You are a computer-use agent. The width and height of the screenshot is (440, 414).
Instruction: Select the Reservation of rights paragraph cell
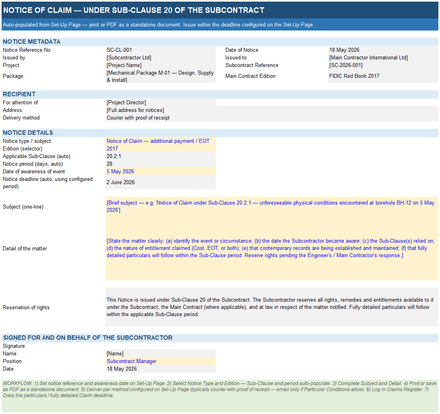tap(272, 307)
